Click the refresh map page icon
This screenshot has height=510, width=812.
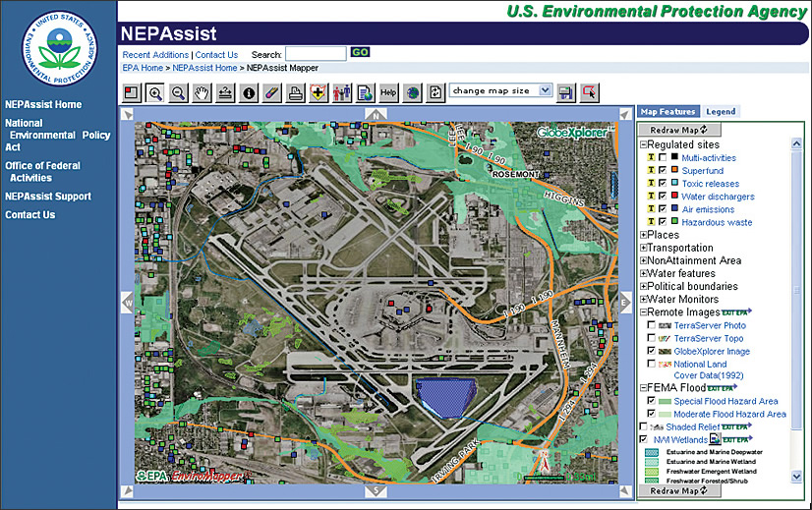coord(435,93)
